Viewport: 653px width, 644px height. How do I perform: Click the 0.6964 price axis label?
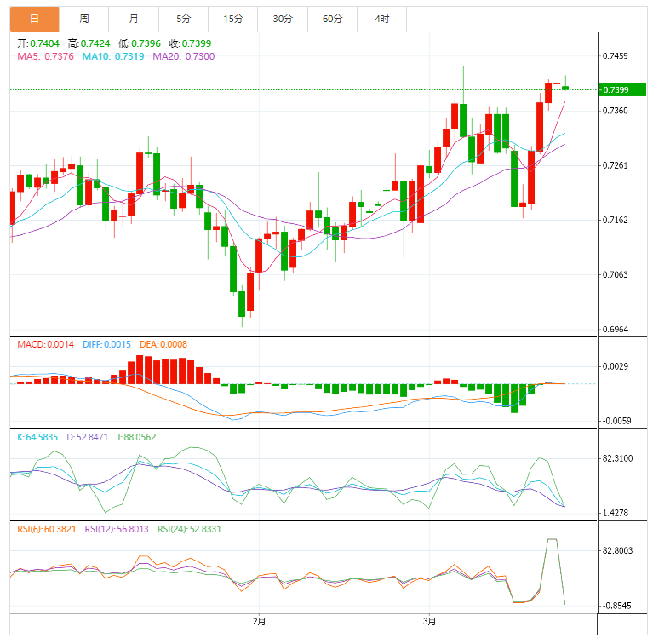pos(615,330)
